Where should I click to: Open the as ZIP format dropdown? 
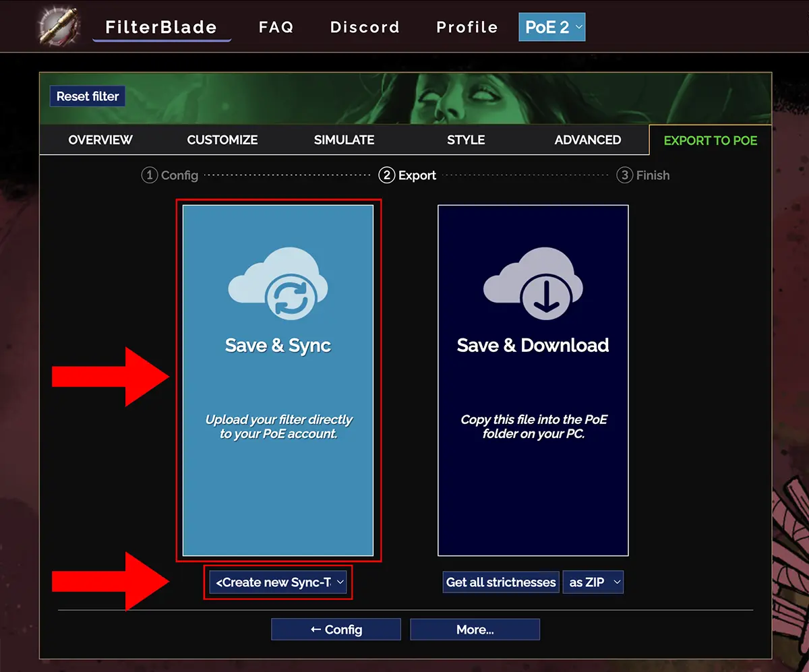pyautogui.click(x=593, y=582)
